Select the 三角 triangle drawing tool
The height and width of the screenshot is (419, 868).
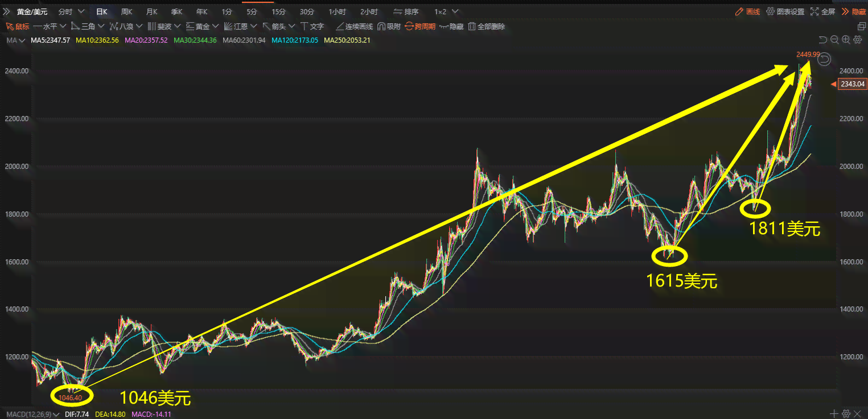83,26
